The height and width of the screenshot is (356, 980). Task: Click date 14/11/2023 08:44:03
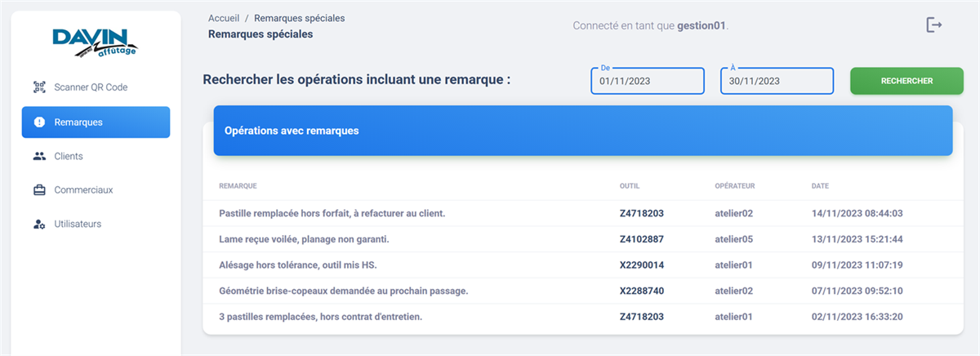tap(857, 213)
